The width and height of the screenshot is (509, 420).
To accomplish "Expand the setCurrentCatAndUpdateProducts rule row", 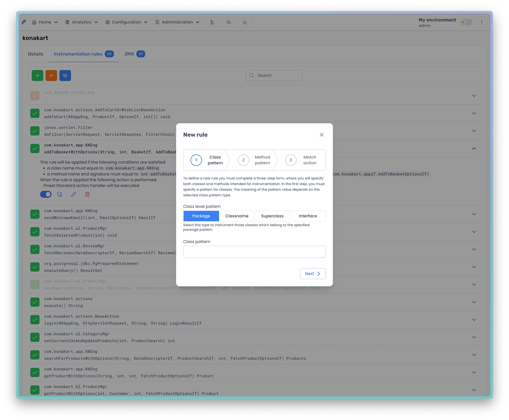I will click(x=474, y=337).
